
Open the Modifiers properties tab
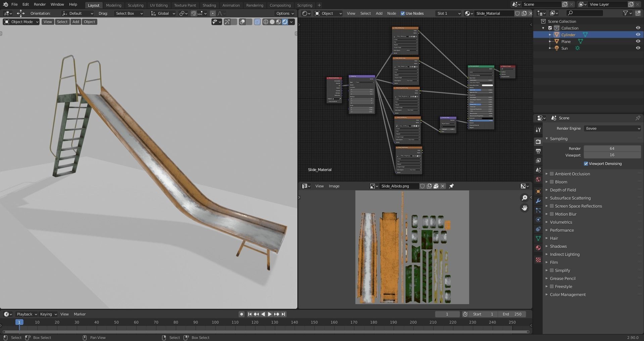(x=538, y=201)
